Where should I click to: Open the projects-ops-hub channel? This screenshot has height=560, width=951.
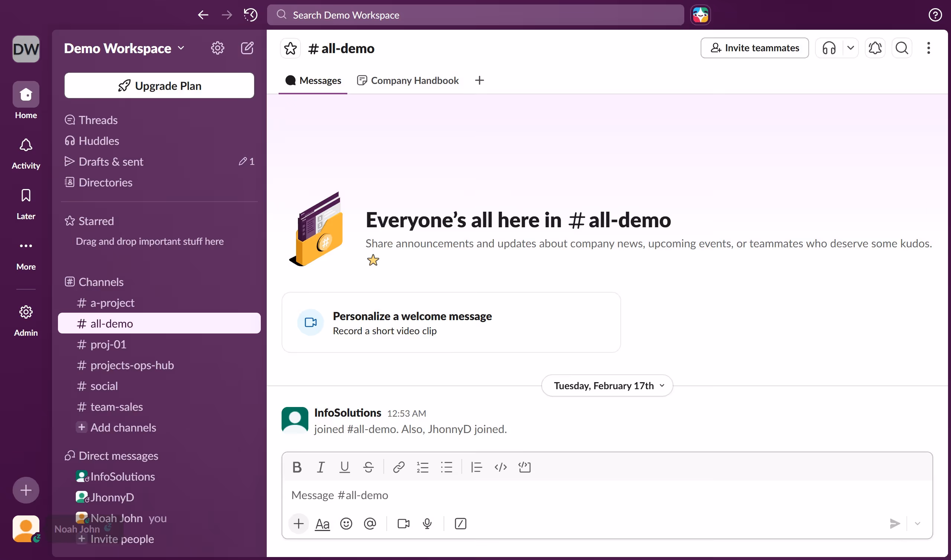tap(159, 365)
